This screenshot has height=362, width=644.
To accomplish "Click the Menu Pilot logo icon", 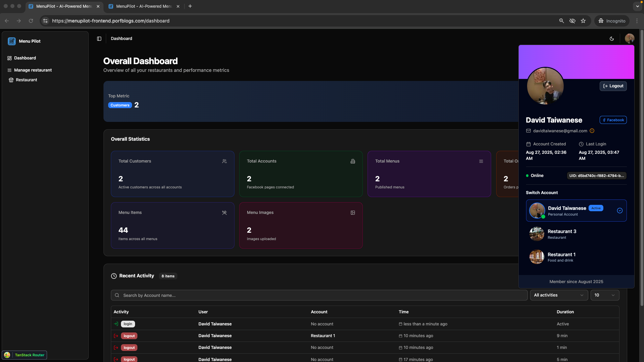I will pos(12,41).
